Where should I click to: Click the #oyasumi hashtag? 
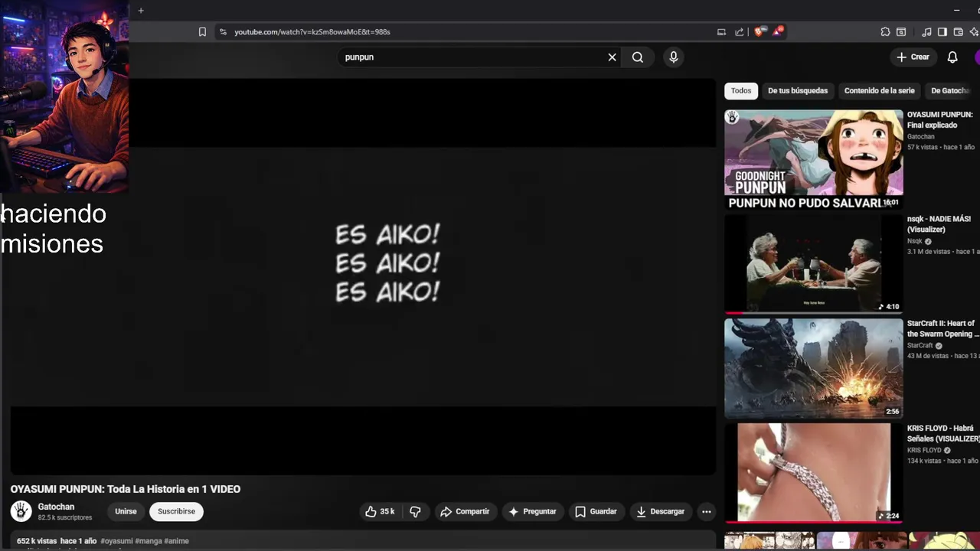(x=116, y=541)
